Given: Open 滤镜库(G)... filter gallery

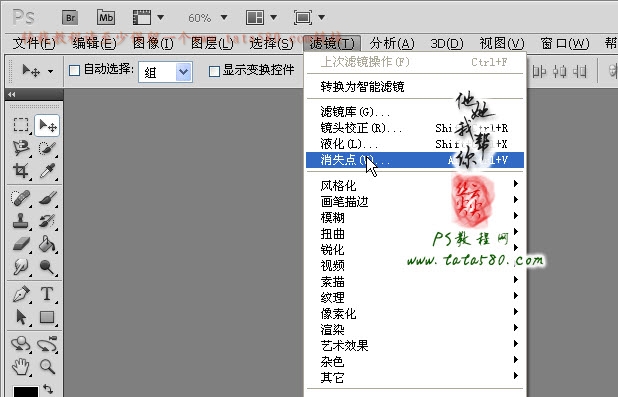Looking at the screenshot, I should click(415, 112).
